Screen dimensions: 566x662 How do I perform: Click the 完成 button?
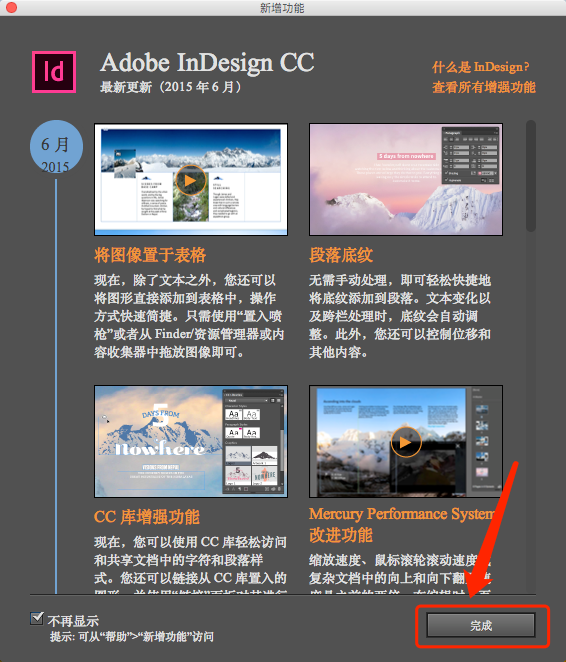[x=481, y=625]
